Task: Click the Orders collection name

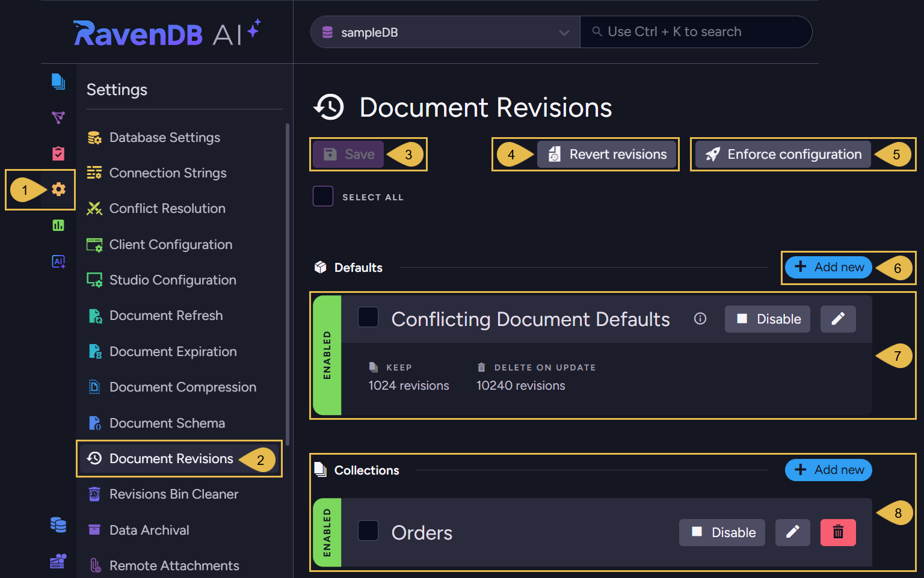Action: 422,533
